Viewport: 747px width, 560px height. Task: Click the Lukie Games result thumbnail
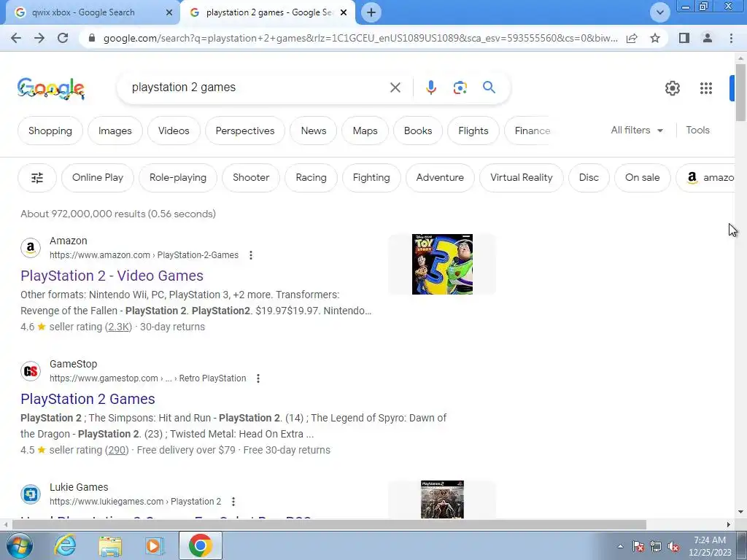click(x=442, y=499)
